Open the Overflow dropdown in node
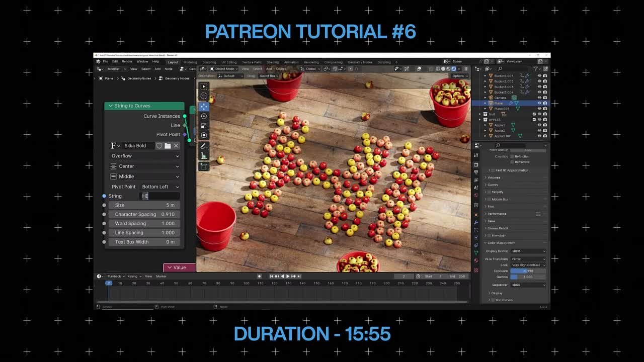The image size is (644, 362). [145, 156]
